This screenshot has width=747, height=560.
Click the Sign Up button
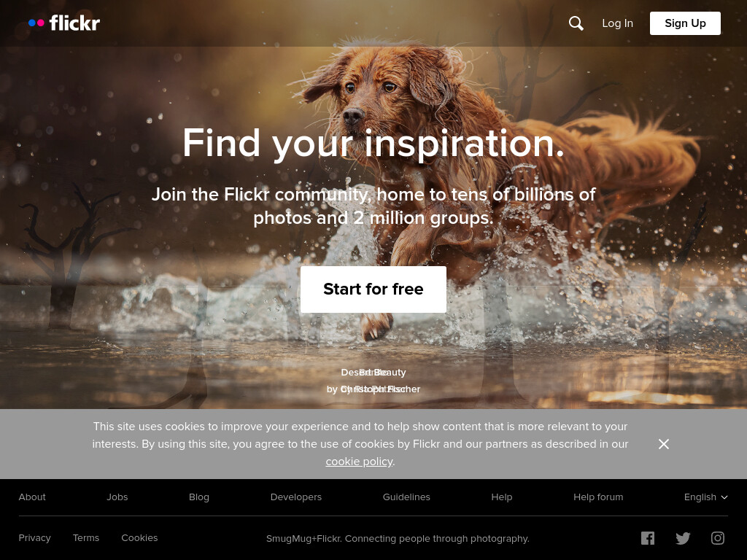(x=685, y=23)
